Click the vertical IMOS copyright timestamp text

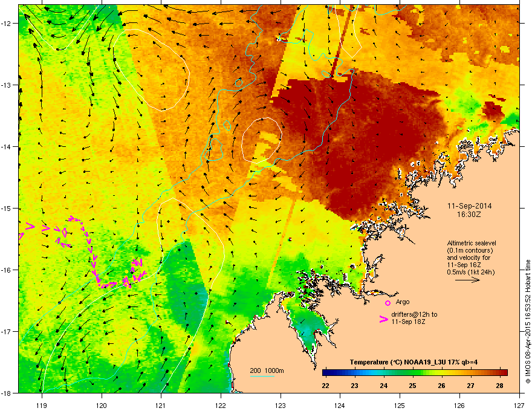[528, 322]
